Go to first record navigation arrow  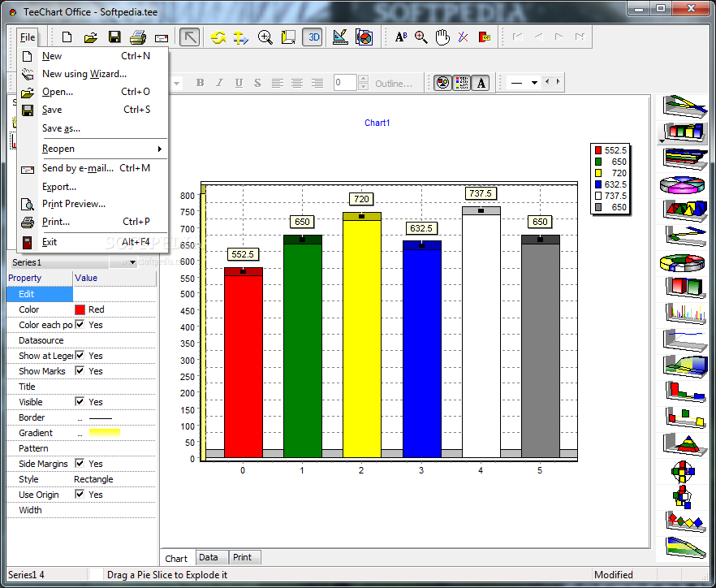point(517,37)
